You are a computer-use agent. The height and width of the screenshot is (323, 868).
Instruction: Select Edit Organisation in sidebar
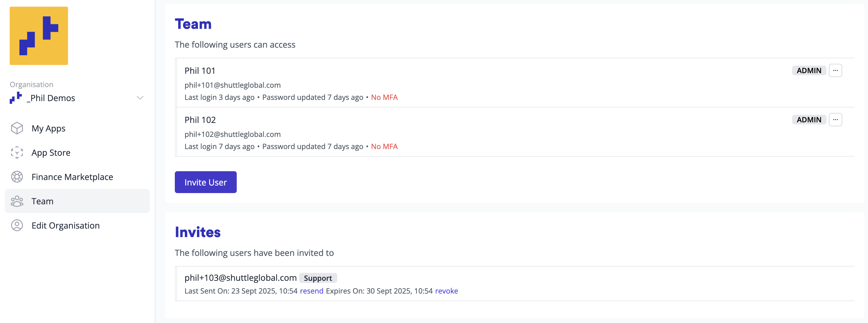(65, 226)
